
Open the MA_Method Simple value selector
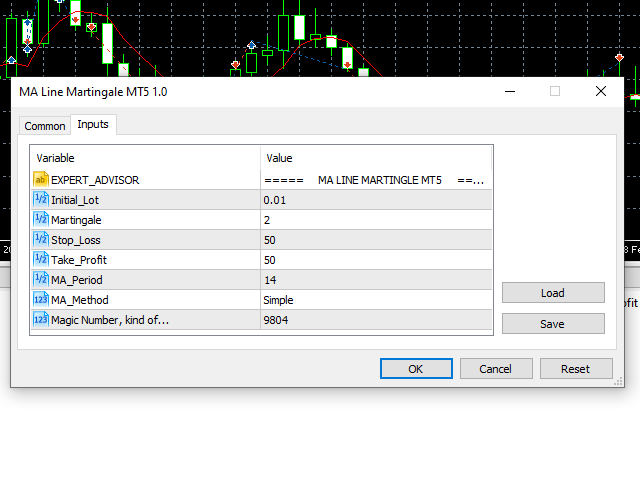[x=376, y=300]
